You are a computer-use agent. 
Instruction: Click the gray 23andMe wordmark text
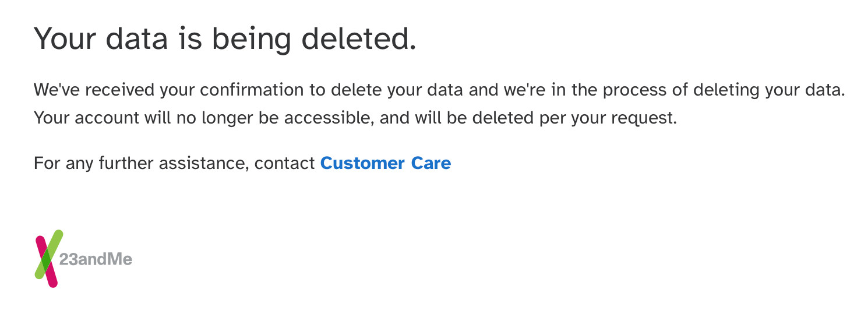pyautogui.click(x=96, y=259)
